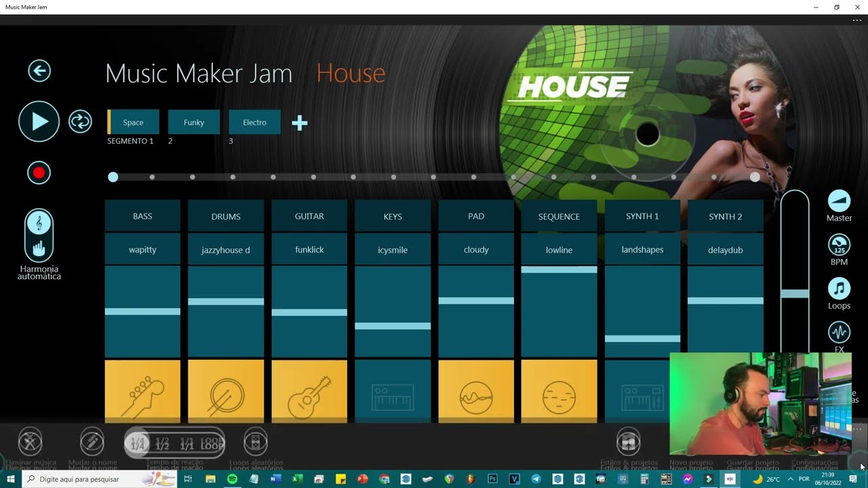Open the FX effects icon

(x=839, y=333)
